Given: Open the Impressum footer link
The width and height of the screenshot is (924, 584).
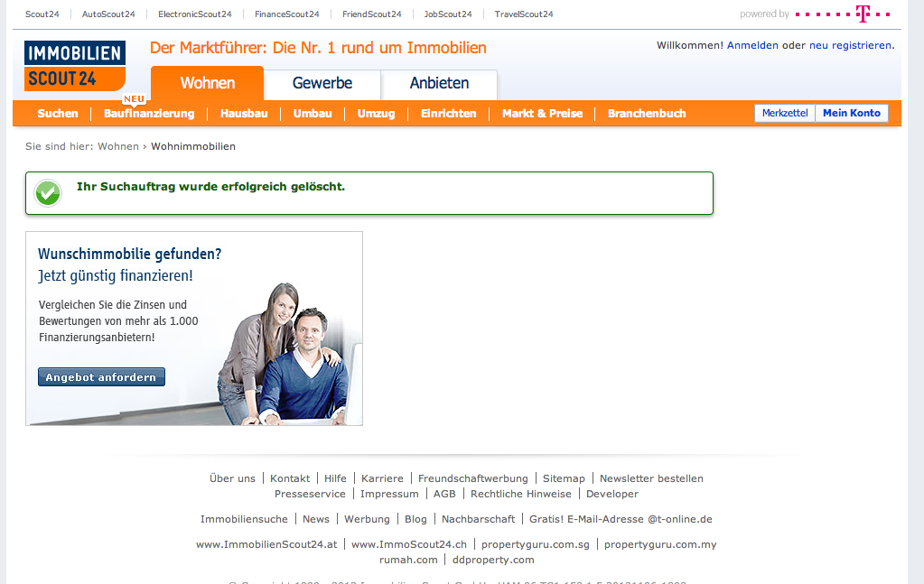Looking at the screenshot, I should coord(389,494).
